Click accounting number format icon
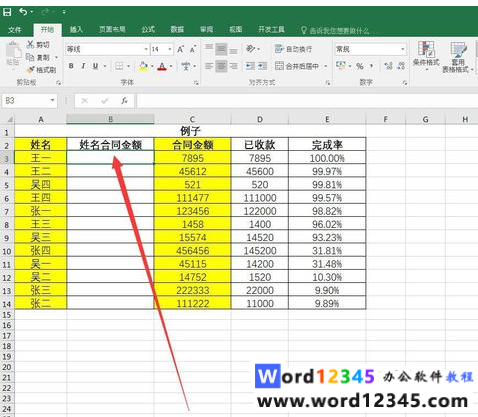This screenshot has width=478, height=417. pos(341,66)
